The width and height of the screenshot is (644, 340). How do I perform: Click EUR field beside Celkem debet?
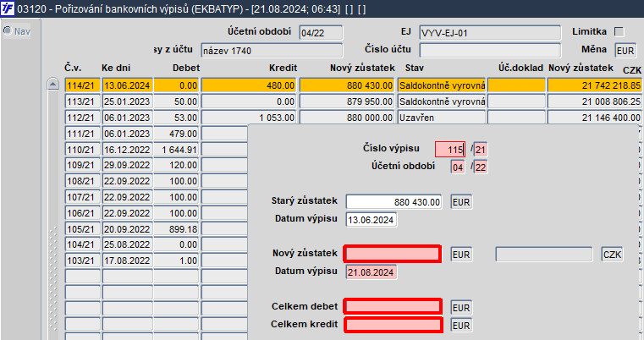(x=461, y=308)
